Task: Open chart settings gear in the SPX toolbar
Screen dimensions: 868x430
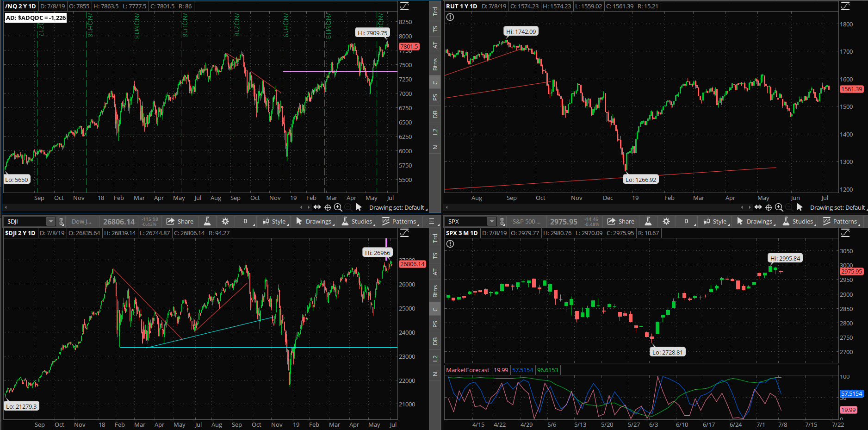Action: tap(666, 221)
